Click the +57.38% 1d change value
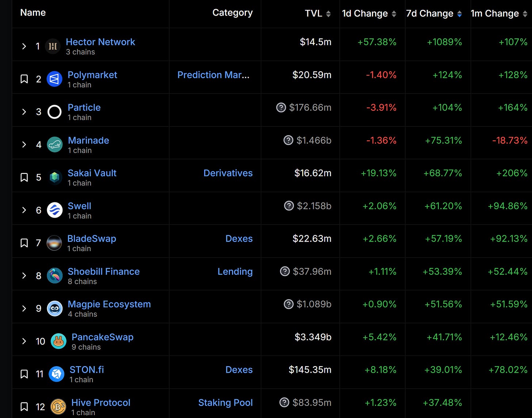The image size is (532, 418). tap(377, 42)
